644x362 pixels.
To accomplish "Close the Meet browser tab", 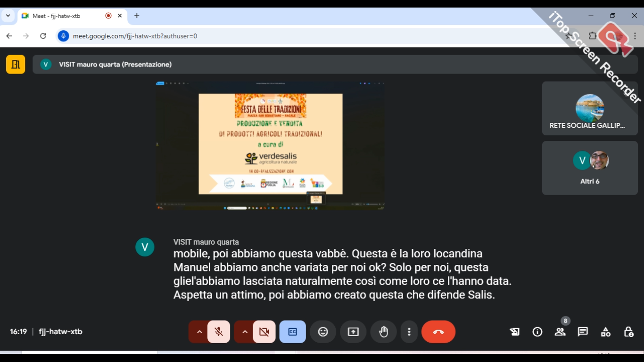I will (120, 16).
